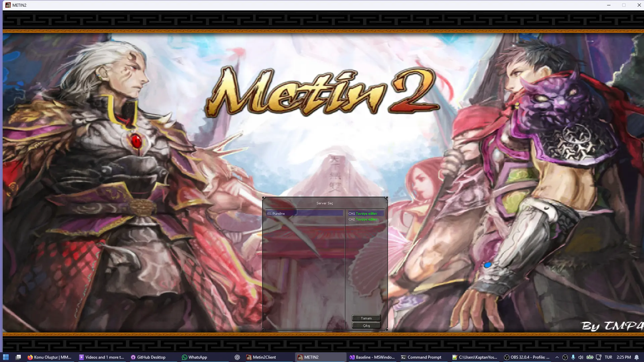Select the 01. Pureline server entry

click(x=304, y=213)
